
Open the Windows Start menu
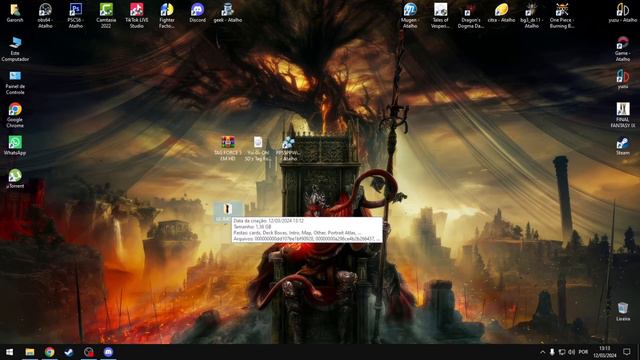[x=9, y=352]
